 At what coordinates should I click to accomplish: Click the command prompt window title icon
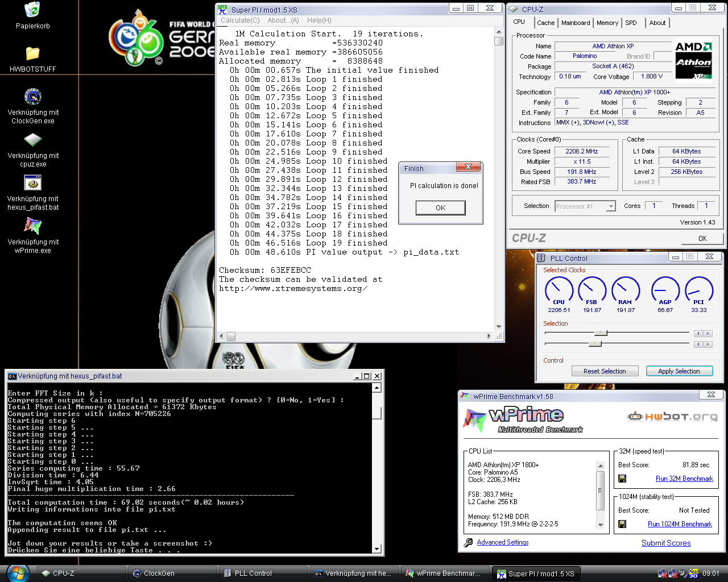(x=12, y=376)
